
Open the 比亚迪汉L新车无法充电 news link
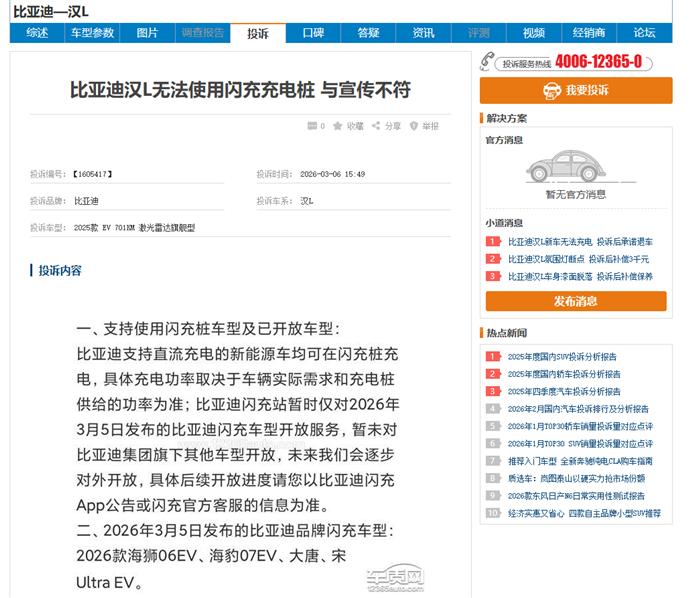(580, 242)
